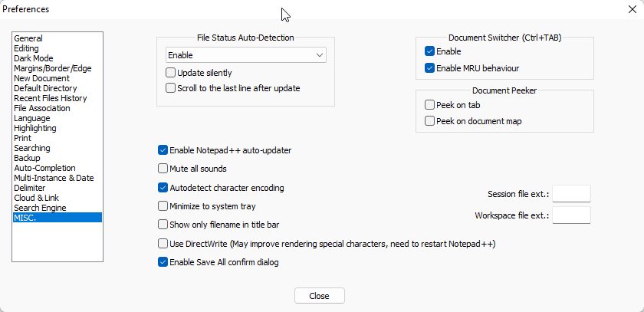Screen dimensions: 644x312
Task: Toggle Show only filename in title bar
Action: (163, 225)
